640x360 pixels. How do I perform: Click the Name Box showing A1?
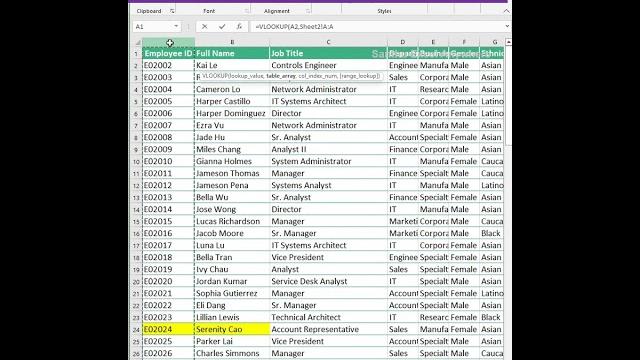point(153,27)
